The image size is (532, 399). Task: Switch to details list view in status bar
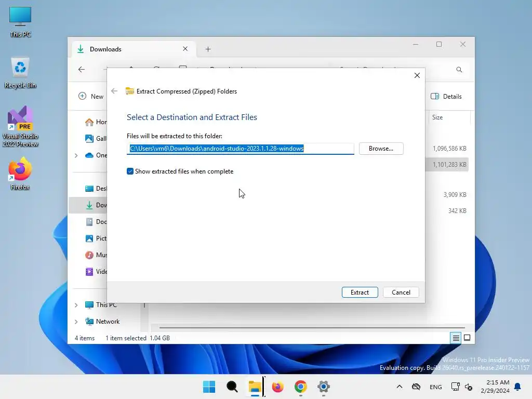(x=456, y=338)
